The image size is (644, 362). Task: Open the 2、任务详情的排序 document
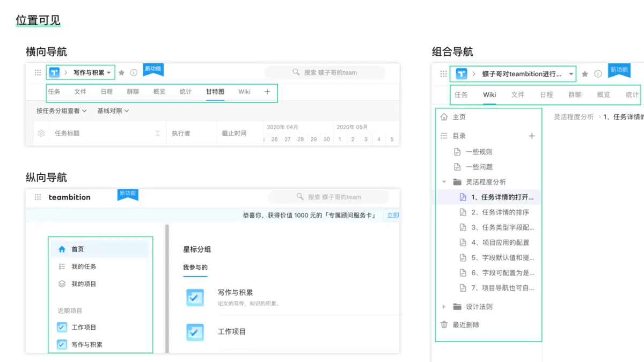pyautogui.click(x=500, y=212)
